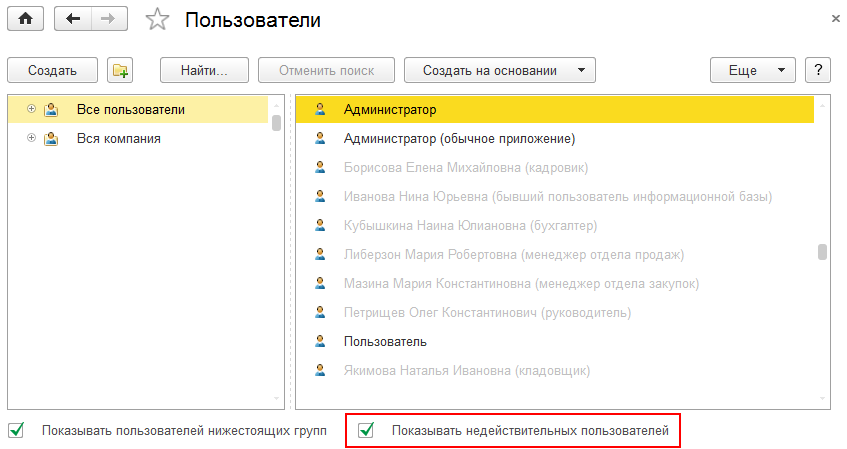
Task: Click the group icon beside Вся компания
Action: (51, 139)
